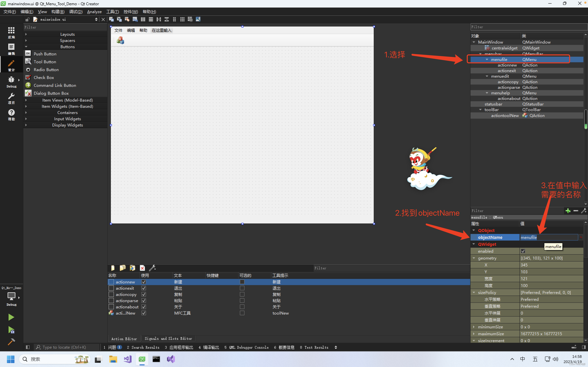Collapse the menuedit tree node
Screen dimensions: 588x367
pyautogui.click(x=487, y=76)
